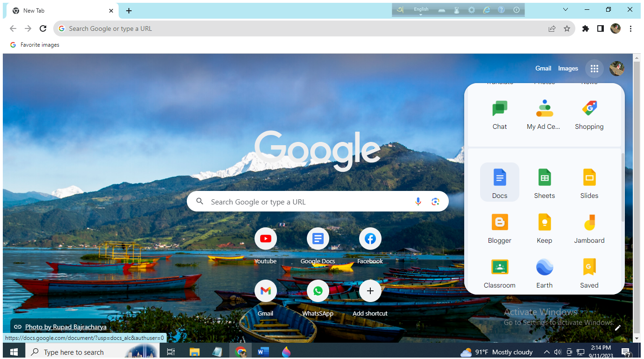Close the Google apps grid launcher
Screen dimensions: 644x359
[594, 69]
